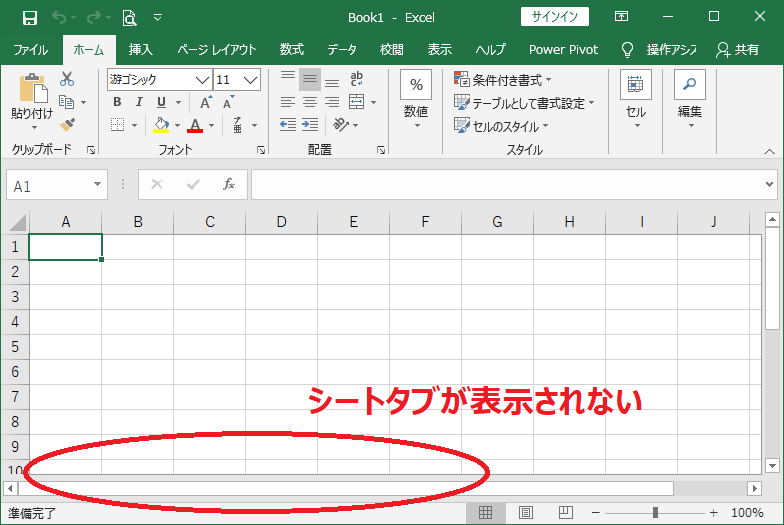
Task: Align text left in cell
Action: click(x=288, y=102)
